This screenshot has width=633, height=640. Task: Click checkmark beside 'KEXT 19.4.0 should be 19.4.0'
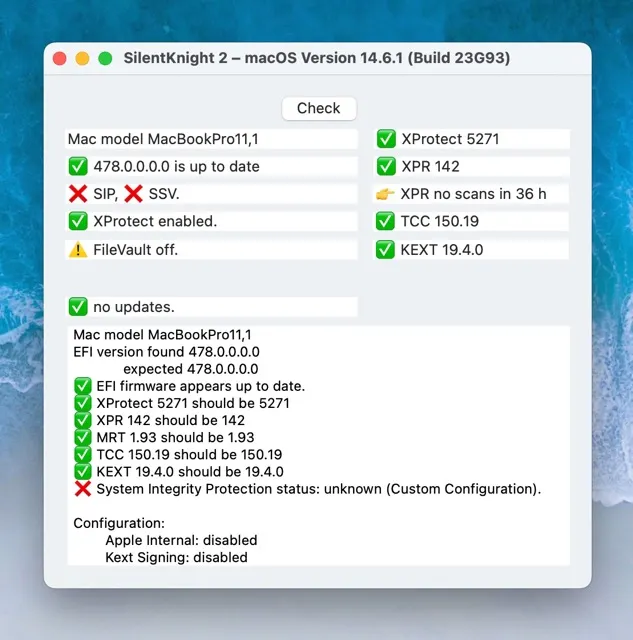point(83,472)
